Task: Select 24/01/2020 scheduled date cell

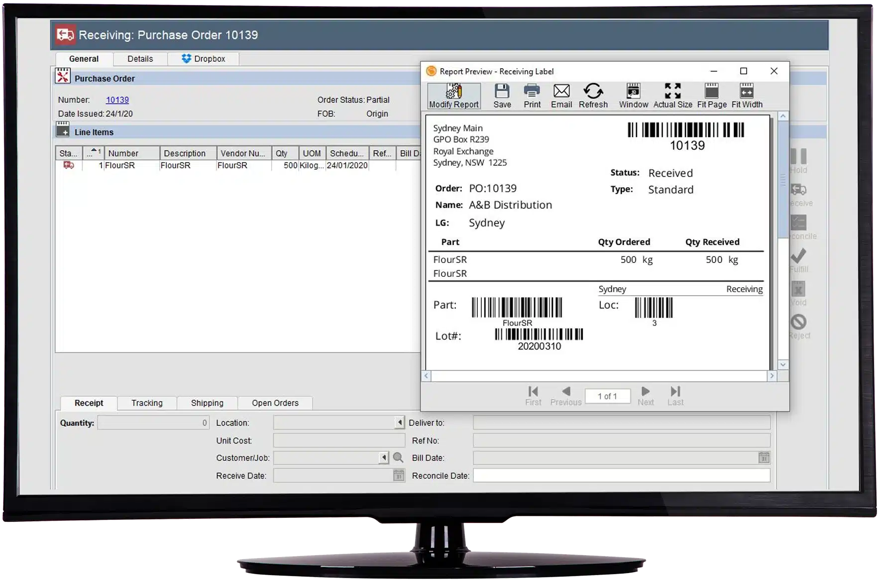Action: (347, 165)
